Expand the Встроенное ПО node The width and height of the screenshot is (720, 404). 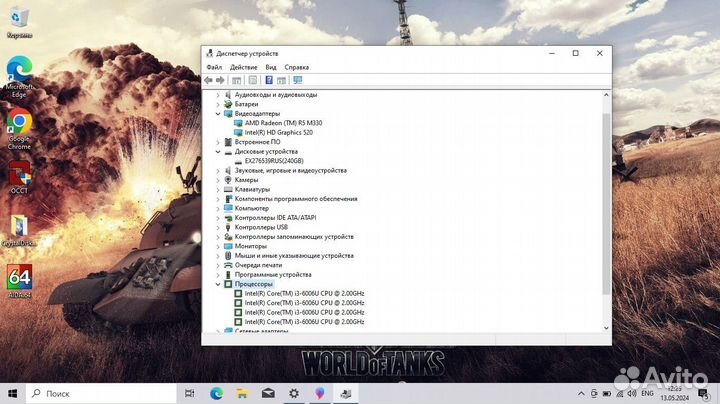pos(218,142)
